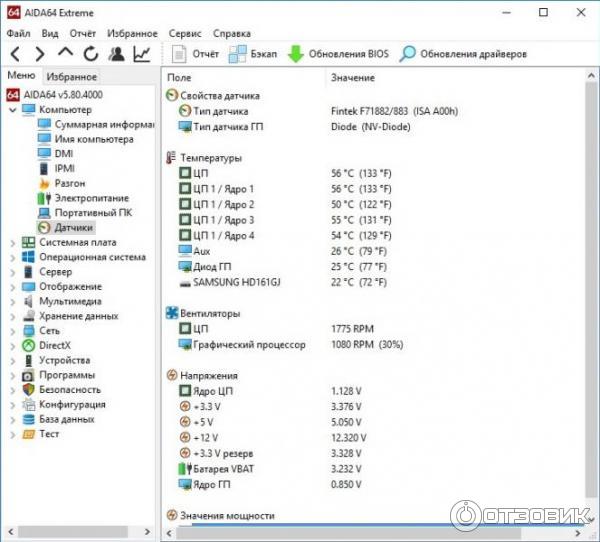Click the Безопасность shield icon

coord(29,390)
